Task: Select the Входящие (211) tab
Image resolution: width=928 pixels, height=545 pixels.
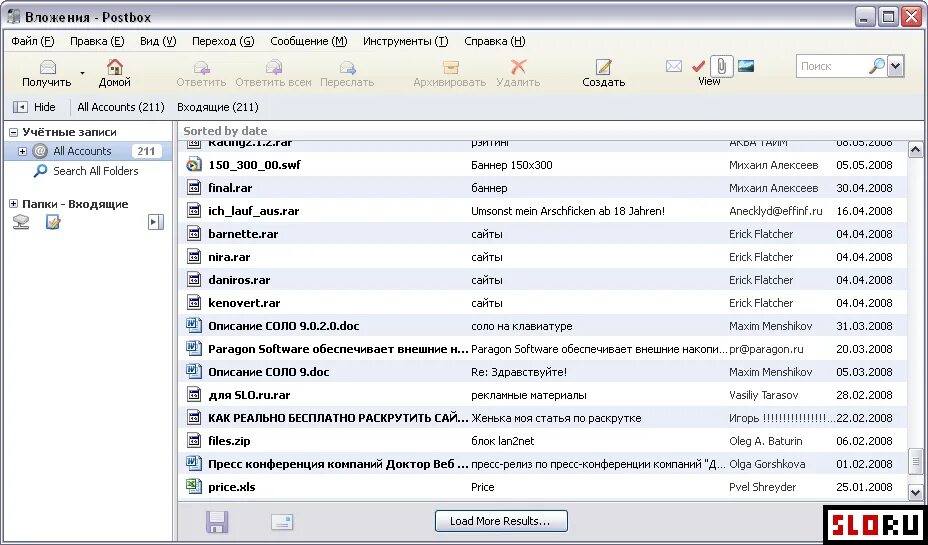Action: click(x=218, y=107)
